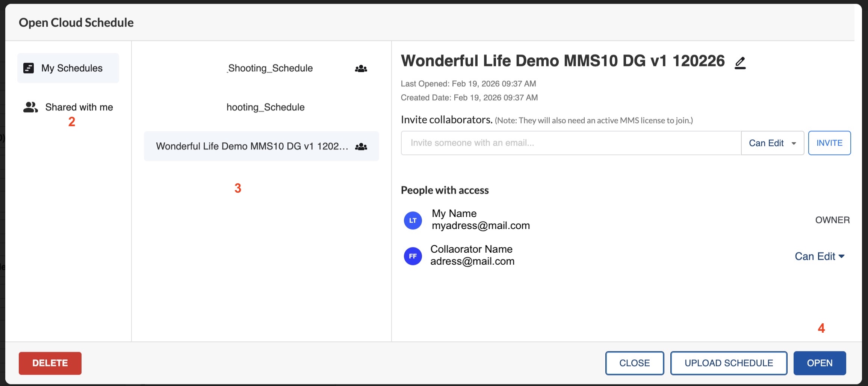868x386 pixels.
Task: Select the hooting_Schedule list entry
Action: pyautogui.click(x=265, y=107)
